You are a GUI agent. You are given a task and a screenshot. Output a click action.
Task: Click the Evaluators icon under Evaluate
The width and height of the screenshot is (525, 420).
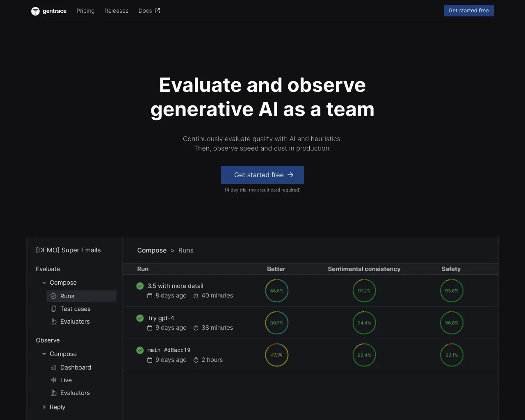tap(54, 322)
